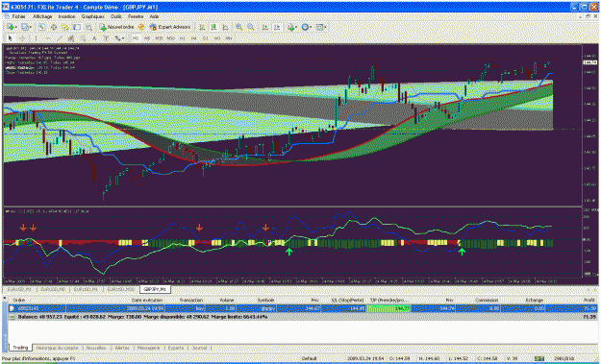Sort orders by Symbole column

265,300
